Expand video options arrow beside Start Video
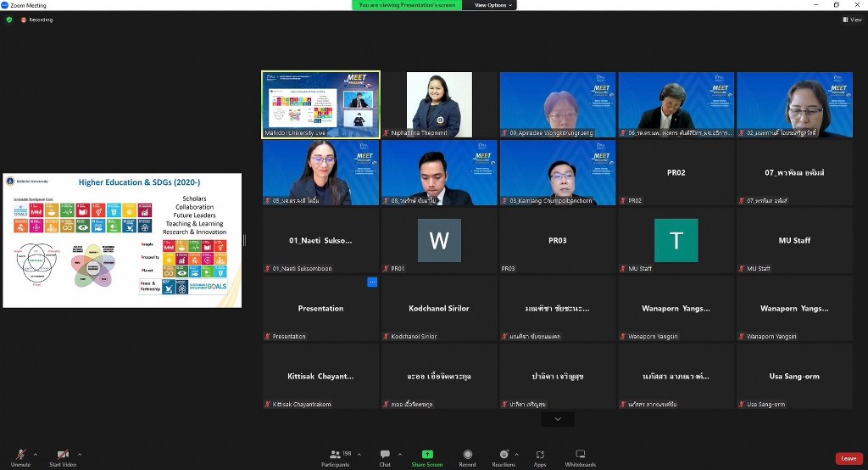 coord(80,453)
